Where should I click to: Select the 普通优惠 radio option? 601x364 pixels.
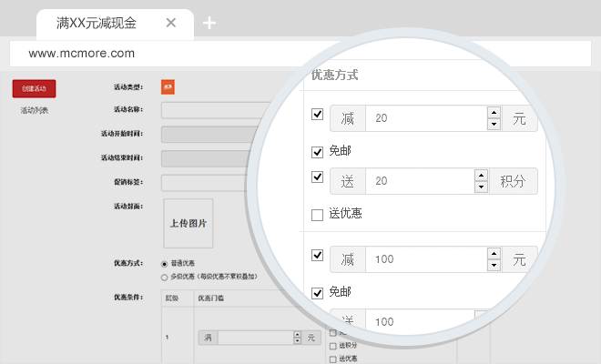tap(164, 264)
